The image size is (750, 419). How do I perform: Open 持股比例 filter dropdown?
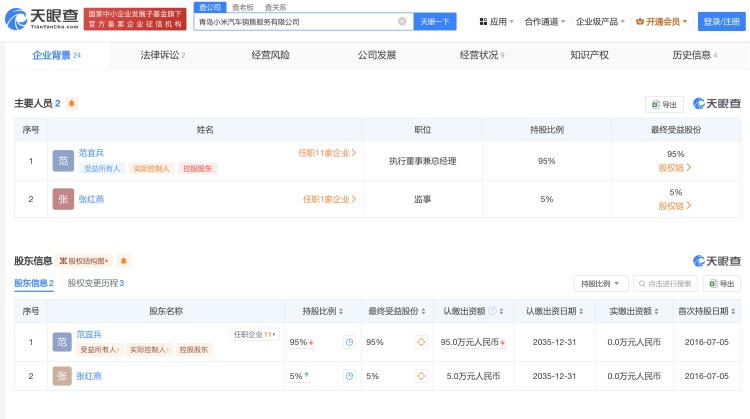[x=600, y=284]
